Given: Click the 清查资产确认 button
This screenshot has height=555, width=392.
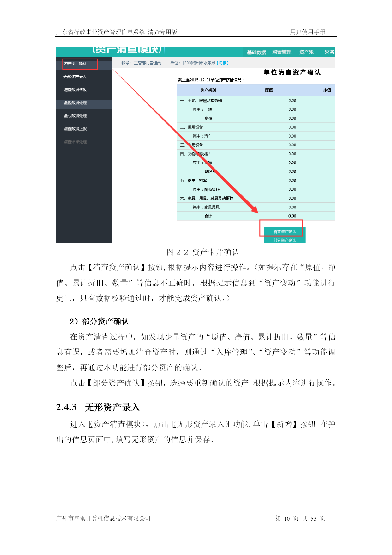Looking at the screenshot, I should 285,232.
